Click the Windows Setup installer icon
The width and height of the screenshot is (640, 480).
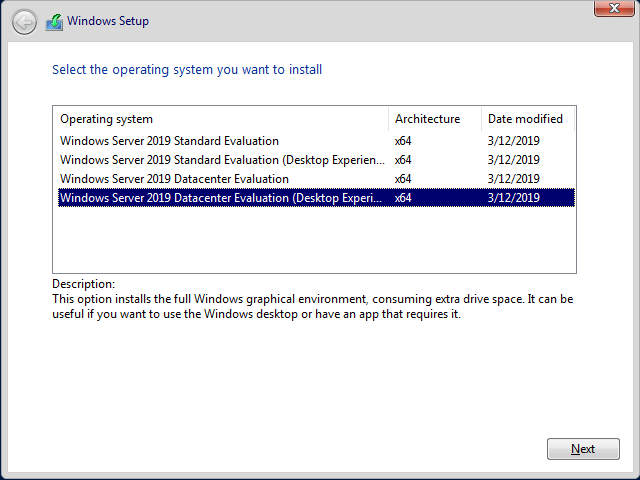[x=54, y=22]
